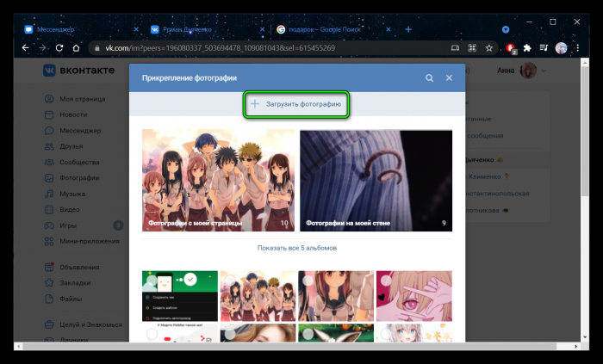Select the small anime group photo checkbox
Image resolution: width=603 pixels, height=364 pixels.
tap(230, 281)
